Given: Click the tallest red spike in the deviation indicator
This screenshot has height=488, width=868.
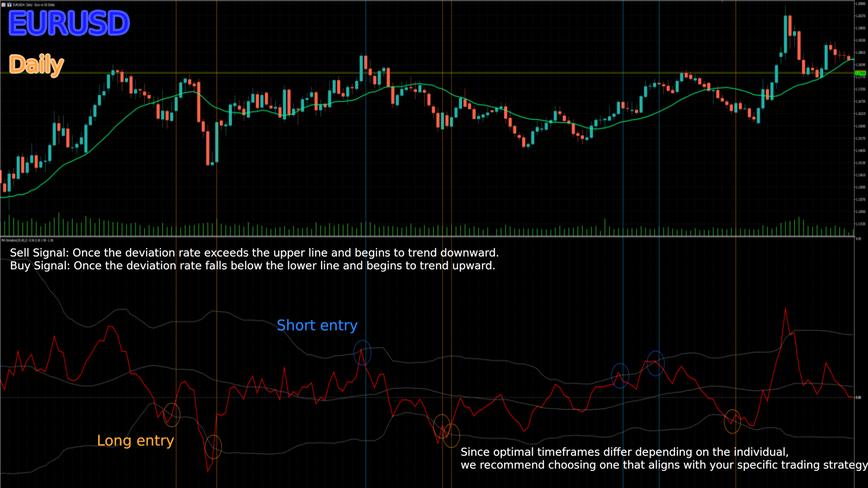Looking at the screenshot, I should 785,309.
